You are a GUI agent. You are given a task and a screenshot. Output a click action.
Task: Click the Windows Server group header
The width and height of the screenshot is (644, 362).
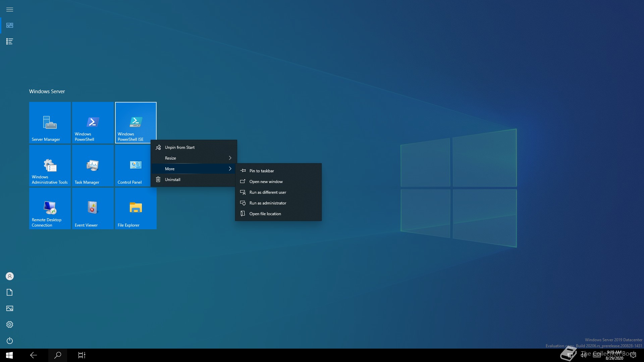(x=47, y=92)
